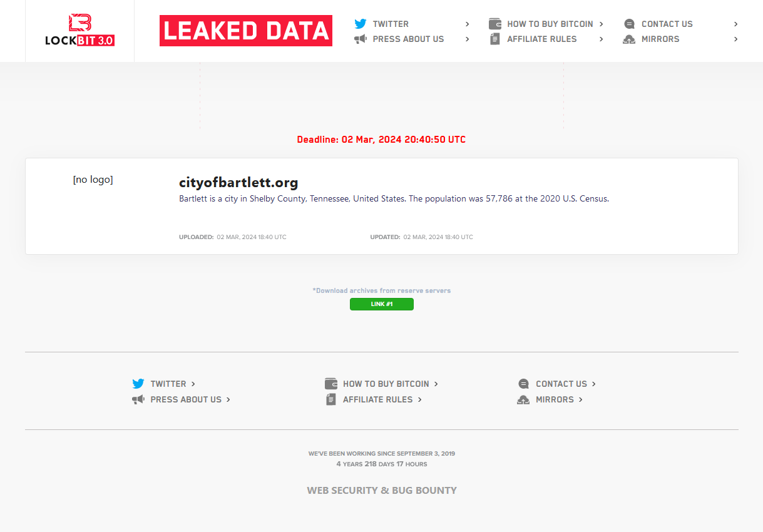
Task: Open Affiliate Rules in header menu
Action: point(542,39)
